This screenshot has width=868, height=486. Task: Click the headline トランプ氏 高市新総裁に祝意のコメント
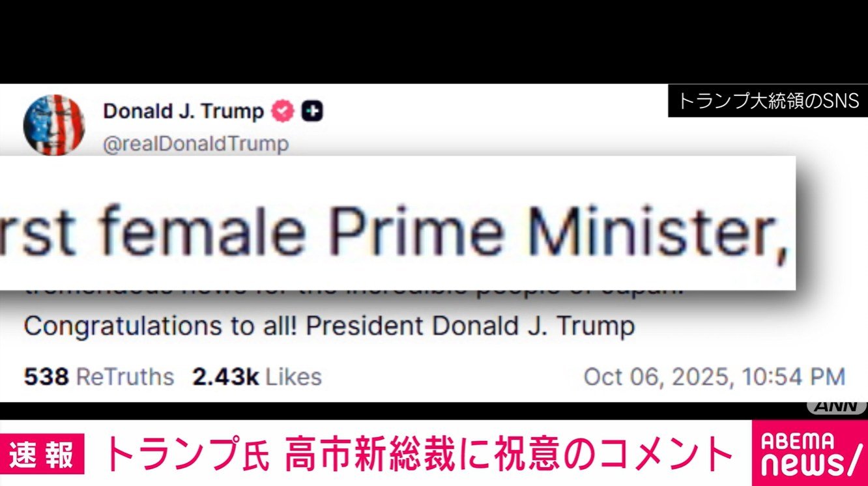click(x=417, y=454)
